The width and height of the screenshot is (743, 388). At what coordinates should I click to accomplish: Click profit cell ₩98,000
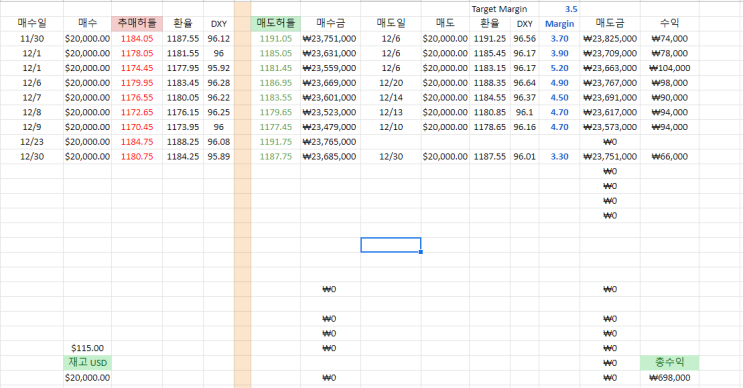click(670, 82)
